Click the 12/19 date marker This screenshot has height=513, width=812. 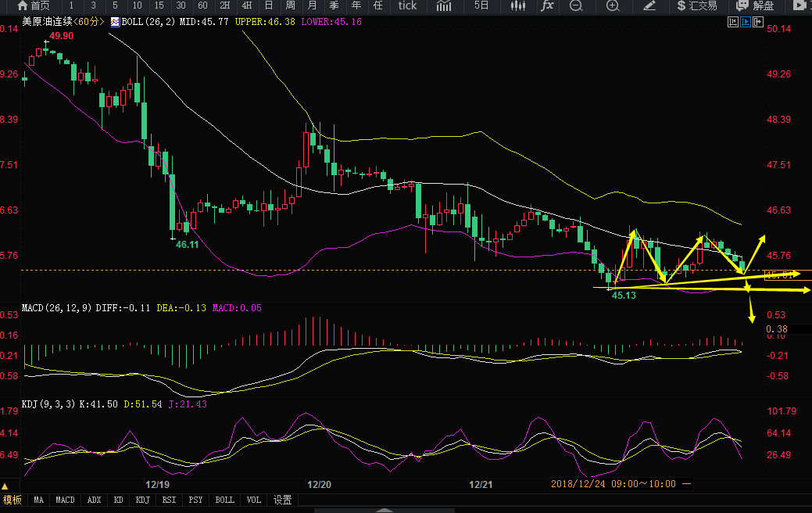click(157, 485)
